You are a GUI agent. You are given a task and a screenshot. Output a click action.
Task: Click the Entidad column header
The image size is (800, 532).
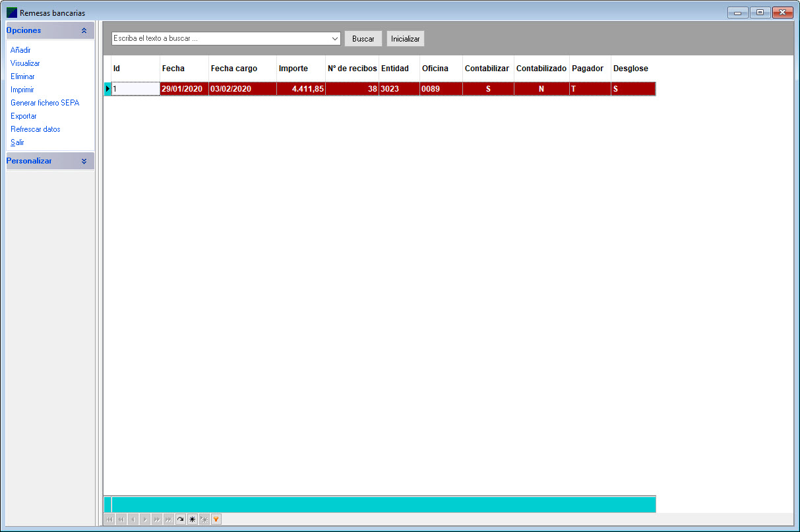pyautogui.click(x=400, y=69)
